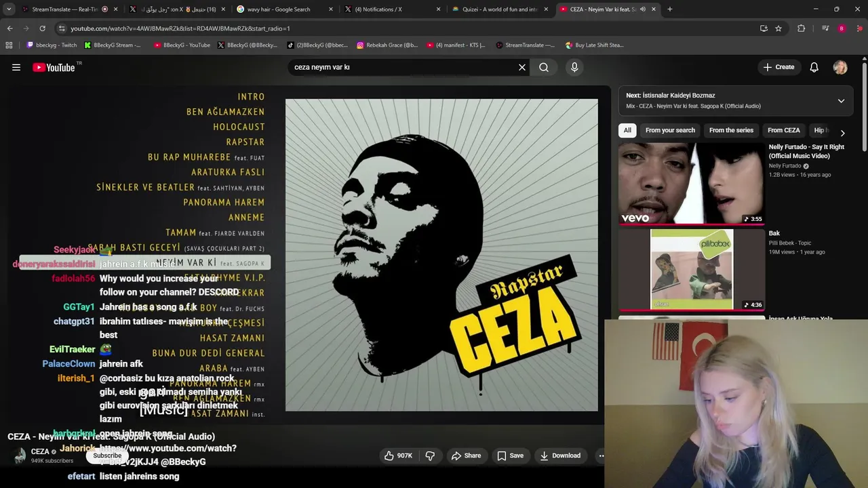Open Bak by Pilli Bebek thumbnail

click(691, 269)
